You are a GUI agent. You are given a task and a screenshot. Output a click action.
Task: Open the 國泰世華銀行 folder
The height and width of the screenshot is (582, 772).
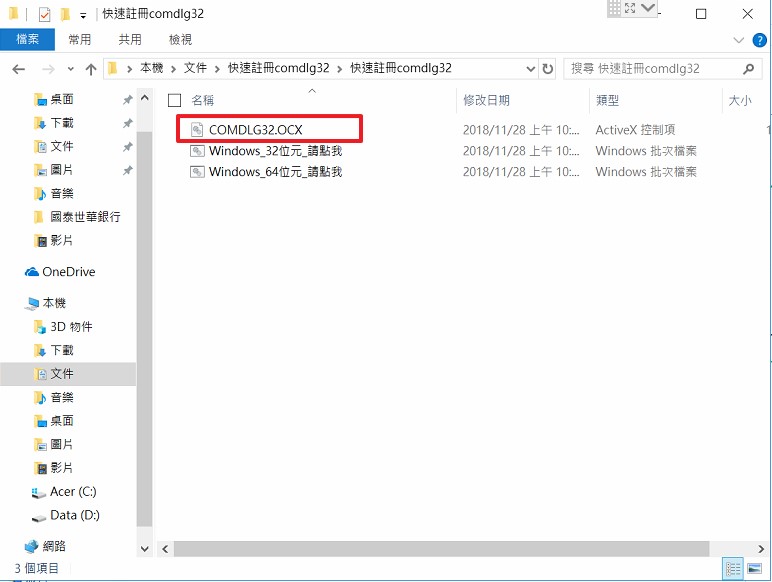tap(85, 217)
